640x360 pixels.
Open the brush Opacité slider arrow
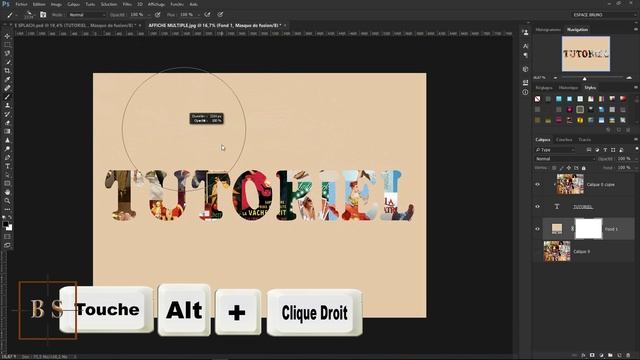148,15
